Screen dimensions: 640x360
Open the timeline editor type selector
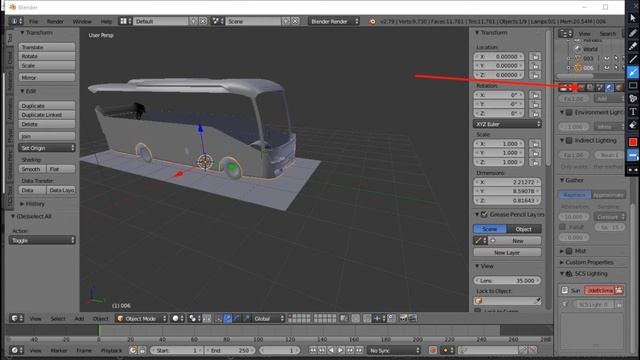16,350
